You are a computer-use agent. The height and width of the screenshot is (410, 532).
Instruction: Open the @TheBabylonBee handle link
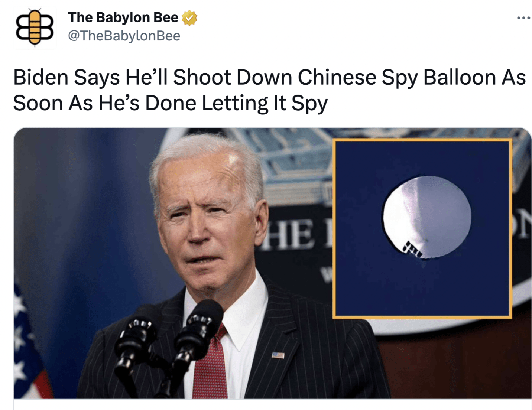click(x=124, y=36)
